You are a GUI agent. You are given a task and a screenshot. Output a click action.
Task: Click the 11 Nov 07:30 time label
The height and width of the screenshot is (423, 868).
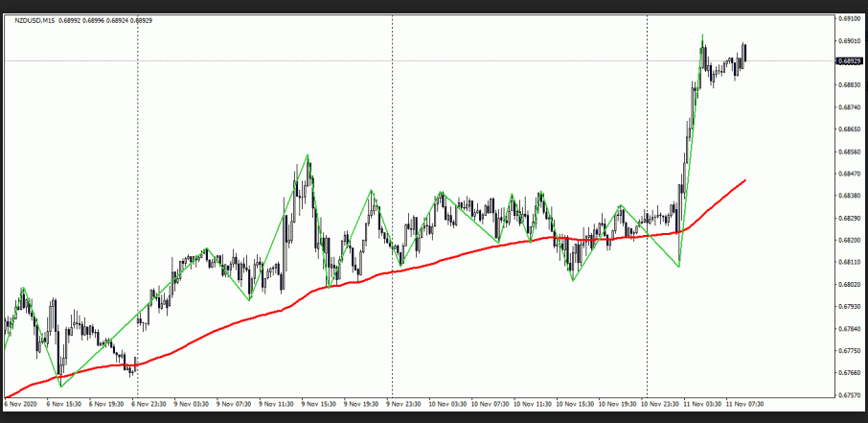[x=744, y=404]
